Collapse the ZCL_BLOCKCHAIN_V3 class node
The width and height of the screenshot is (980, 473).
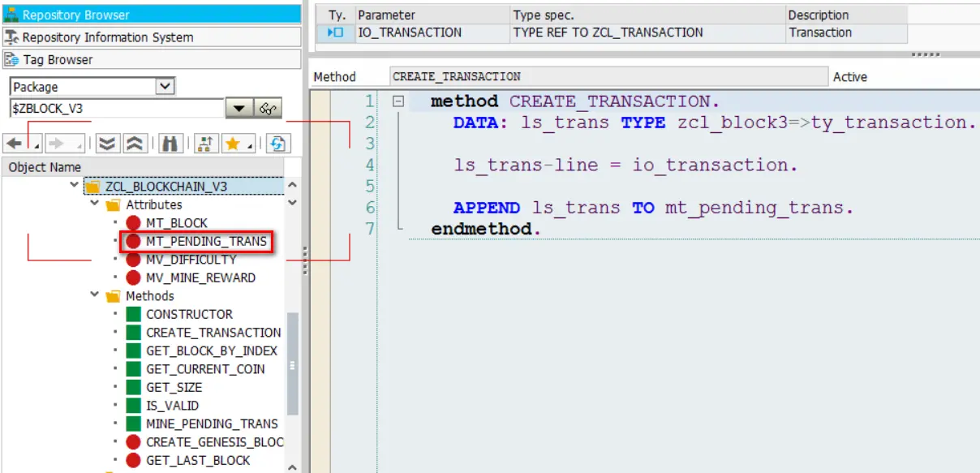click(x=75, y=187)
